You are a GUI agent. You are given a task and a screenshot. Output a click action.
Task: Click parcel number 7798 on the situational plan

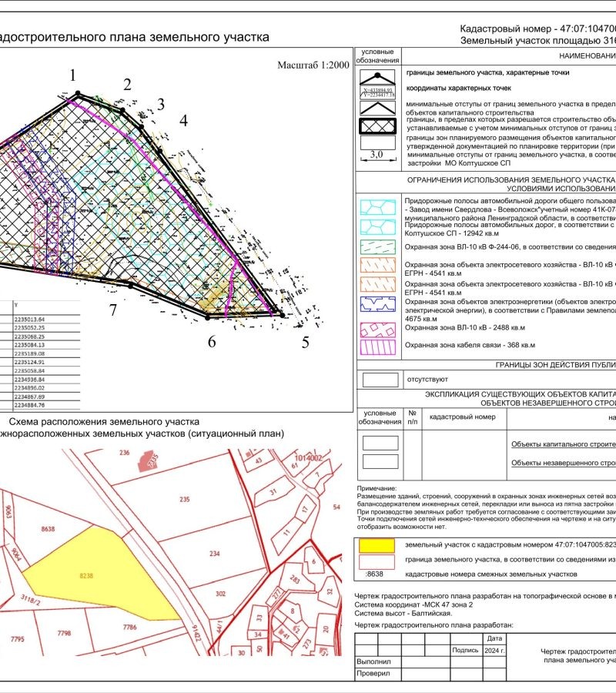pos(64,633)
